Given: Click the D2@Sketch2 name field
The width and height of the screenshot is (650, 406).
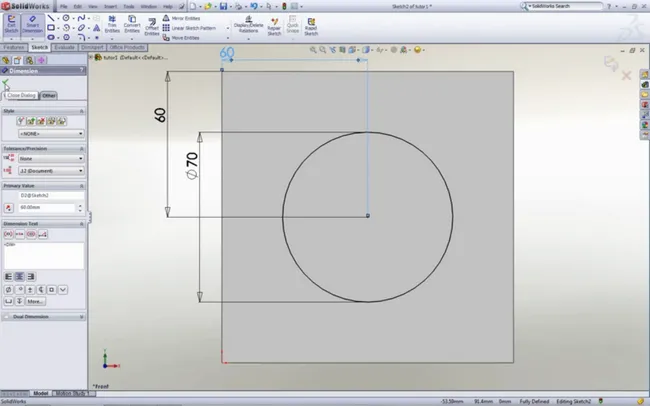Looking at the screenshot, I should (51, 195).
